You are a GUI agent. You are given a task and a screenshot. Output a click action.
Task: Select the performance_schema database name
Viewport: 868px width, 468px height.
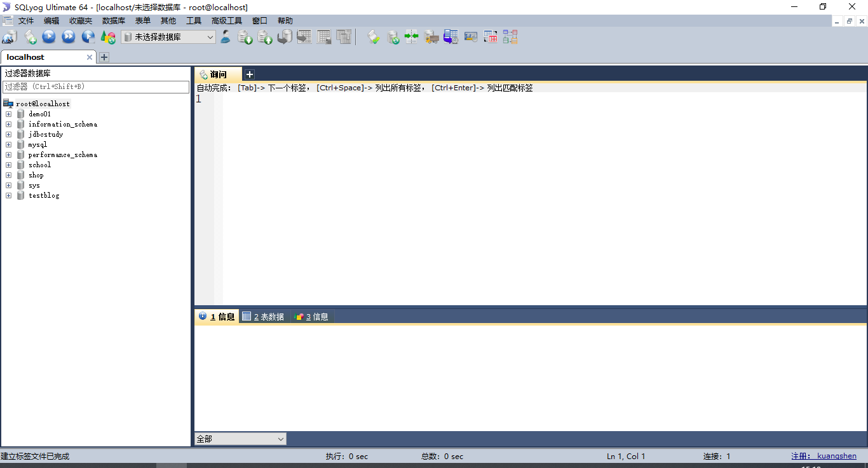[x=63, y=155]
